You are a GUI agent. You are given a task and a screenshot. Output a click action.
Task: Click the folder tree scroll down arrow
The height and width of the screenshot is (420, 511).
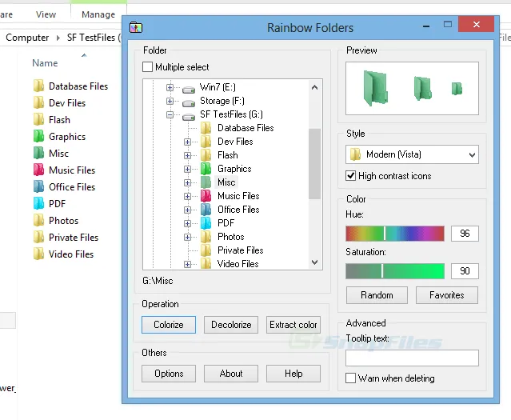(x=314, y=262)
